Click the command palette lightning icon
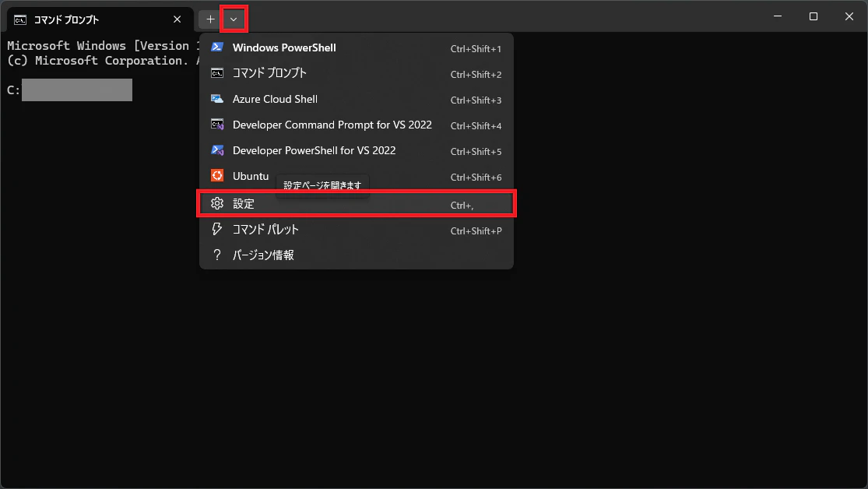The image size is (868, 489). pos(217,229)
